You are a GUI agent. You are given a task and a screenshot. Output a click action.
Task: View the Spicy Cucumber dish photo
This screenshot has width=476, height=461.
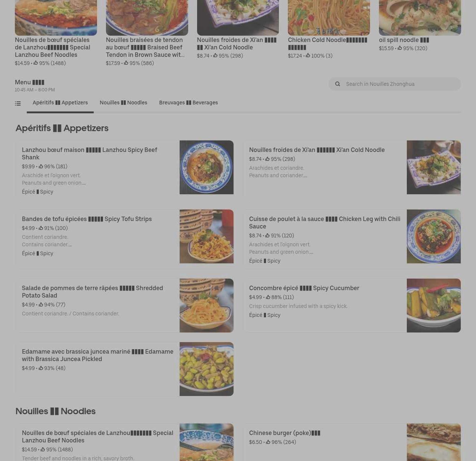point(434,305)
